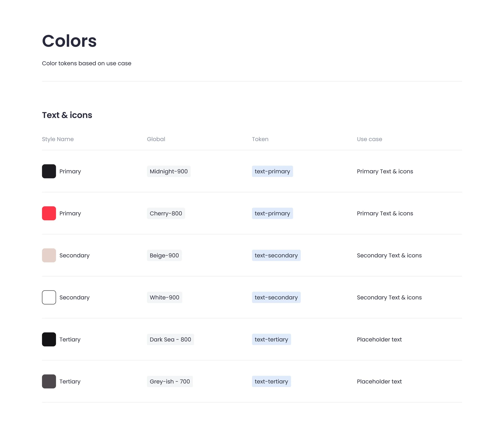Click the Style Name column header
This screenshot has height=423, width=504.
pos(58,139)
